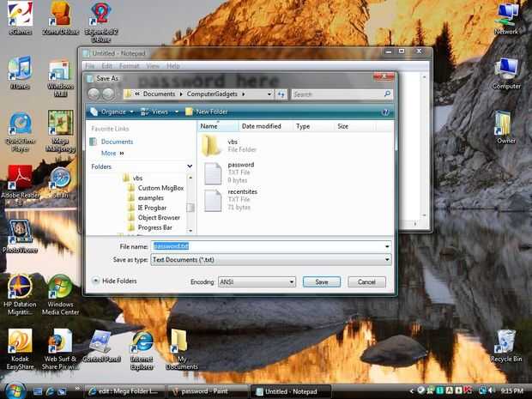Launch Internet Explorer from Quick Launch
The height and width of the screenshot is (399, 532).
pos(50,391)
